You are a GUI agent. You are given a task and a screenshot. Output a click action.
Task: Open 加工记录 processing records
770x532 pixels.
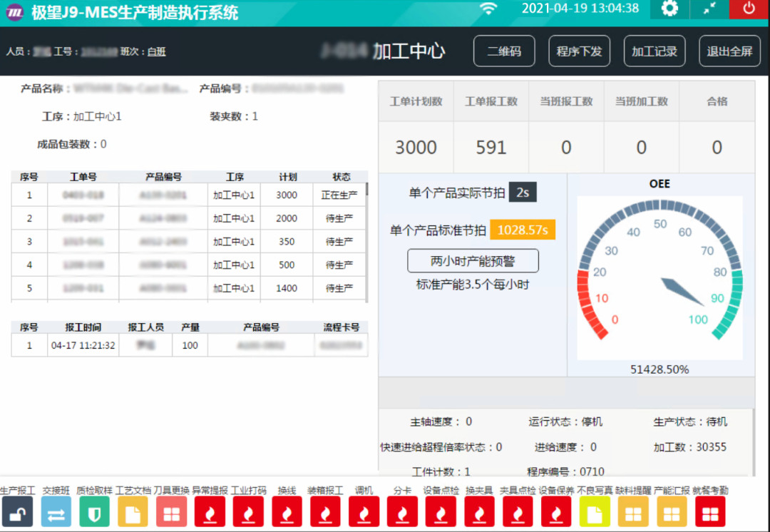coord(654,51)
